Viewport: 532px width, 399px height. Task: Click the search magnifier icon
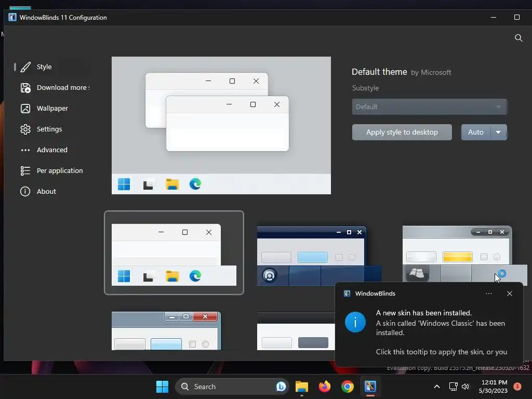pos(518,37)
